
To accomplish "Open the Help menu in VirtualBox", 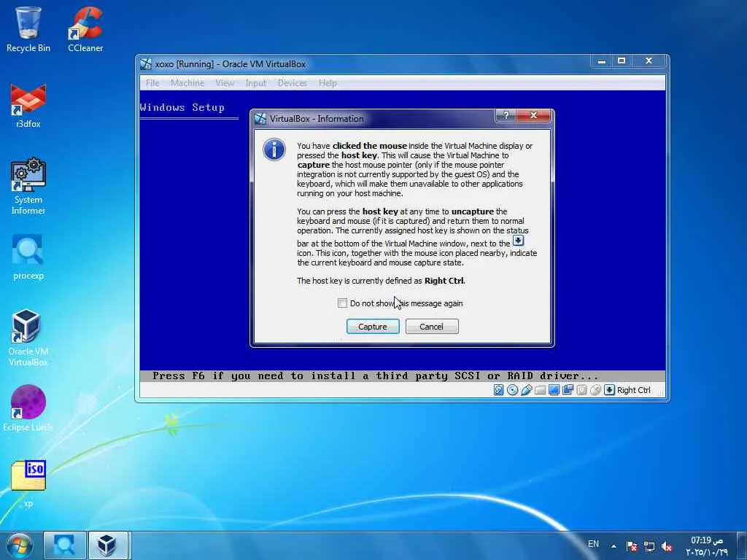I will pyautogui.click(x=328, y=83).
